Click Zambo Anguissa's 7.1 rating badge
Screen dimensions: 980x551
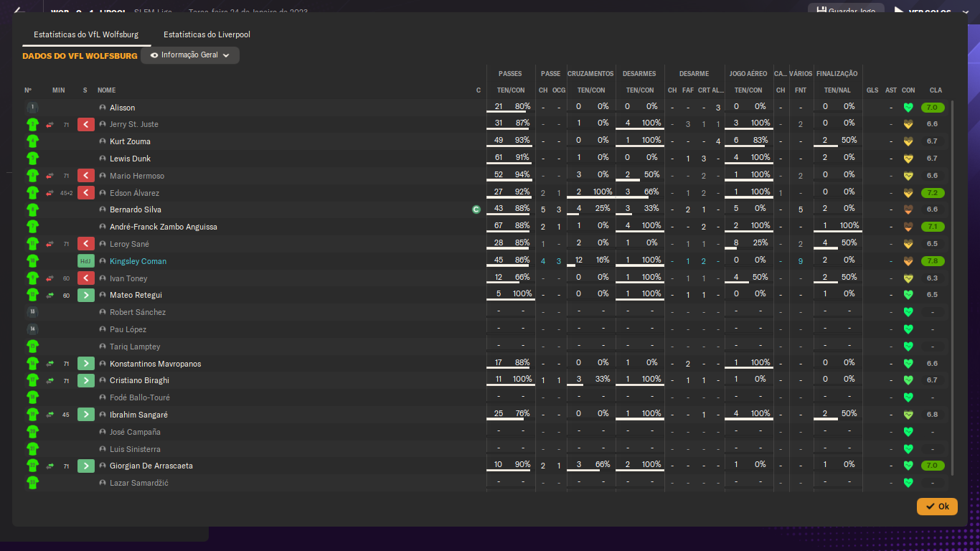click(933, 227)
